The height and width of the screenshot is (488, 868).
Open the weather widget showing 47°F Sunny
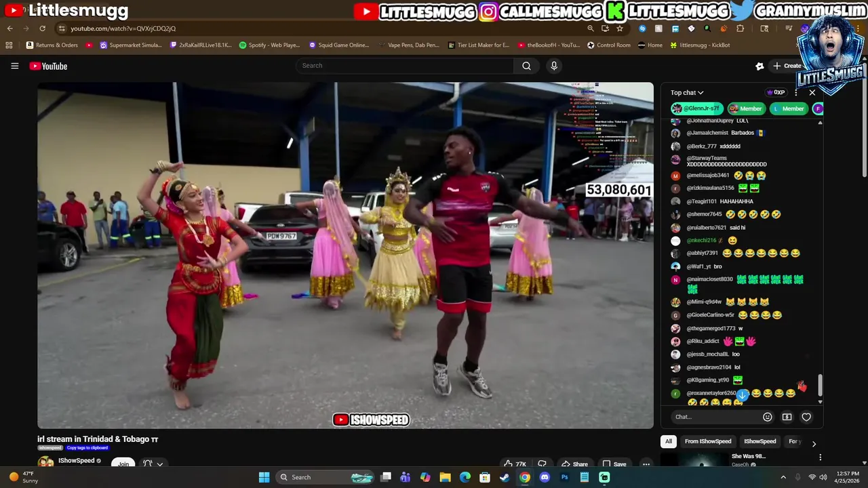tap(22, 477)
